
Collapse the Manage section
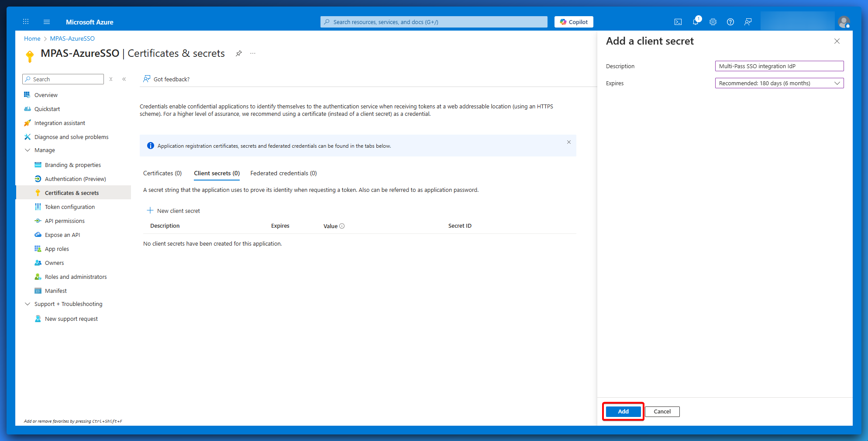[x=28, y=150]
